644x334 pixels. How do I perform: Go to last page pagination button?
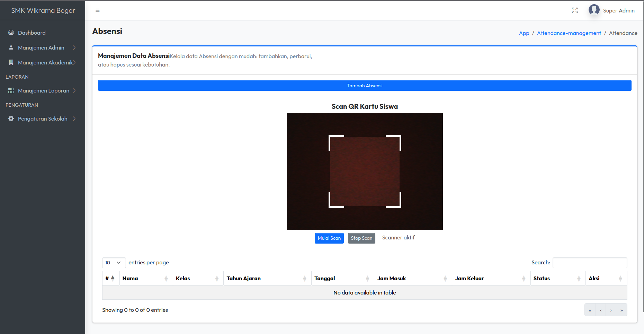click(x=621, y=310)
